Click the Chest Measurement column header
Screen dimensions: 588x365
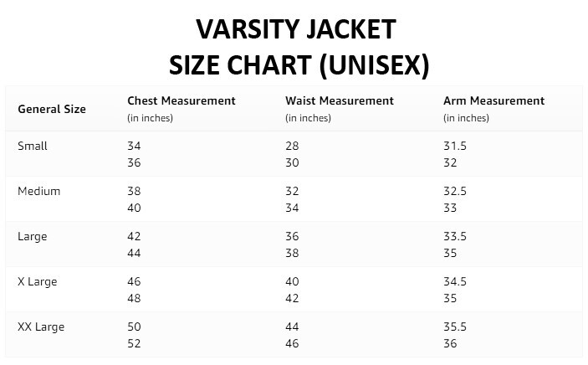[x=182, y=100]
